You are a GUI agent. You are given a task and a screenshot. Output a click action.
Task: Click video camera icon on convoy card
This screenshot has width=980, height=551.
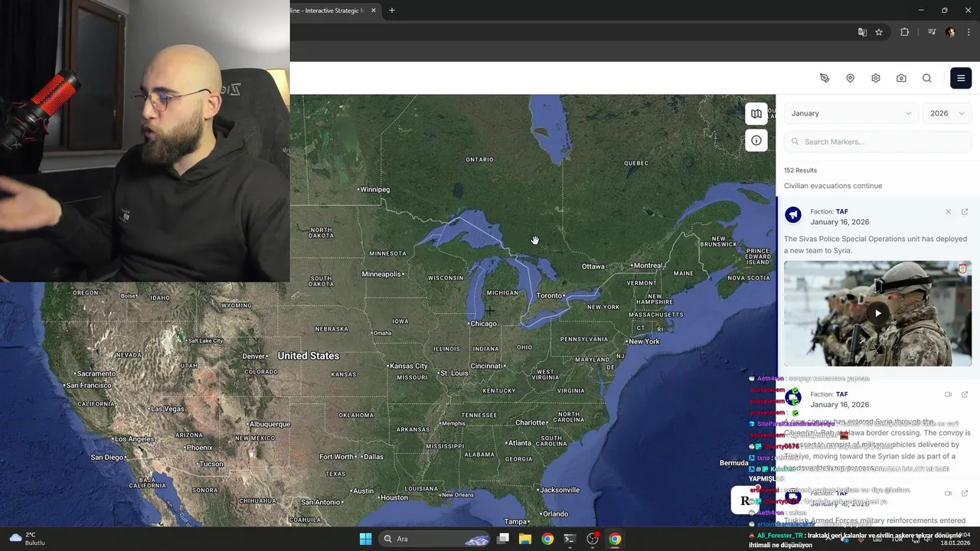pyautogui.click(x=948, y=395)
